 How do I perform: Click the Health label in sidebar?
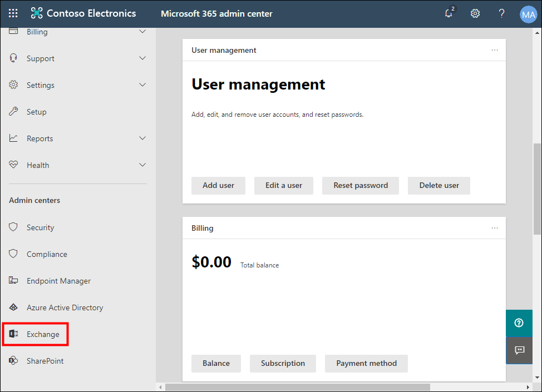(38, 165)
